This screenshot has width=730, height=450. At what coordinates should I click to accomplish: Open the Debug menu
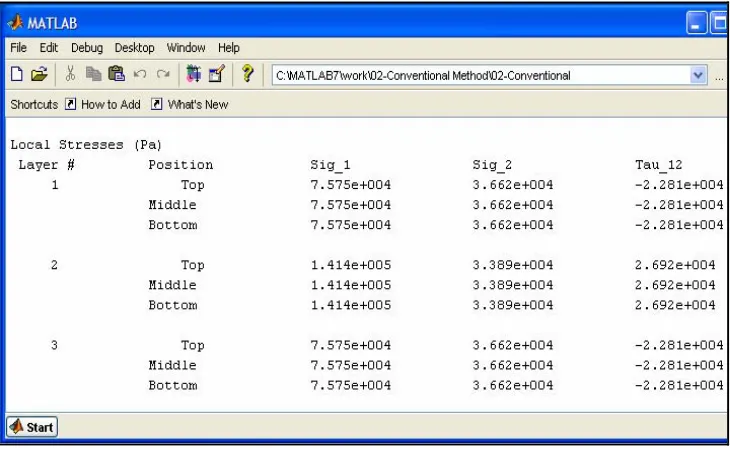pyautogui.click(x=87, y=48)
